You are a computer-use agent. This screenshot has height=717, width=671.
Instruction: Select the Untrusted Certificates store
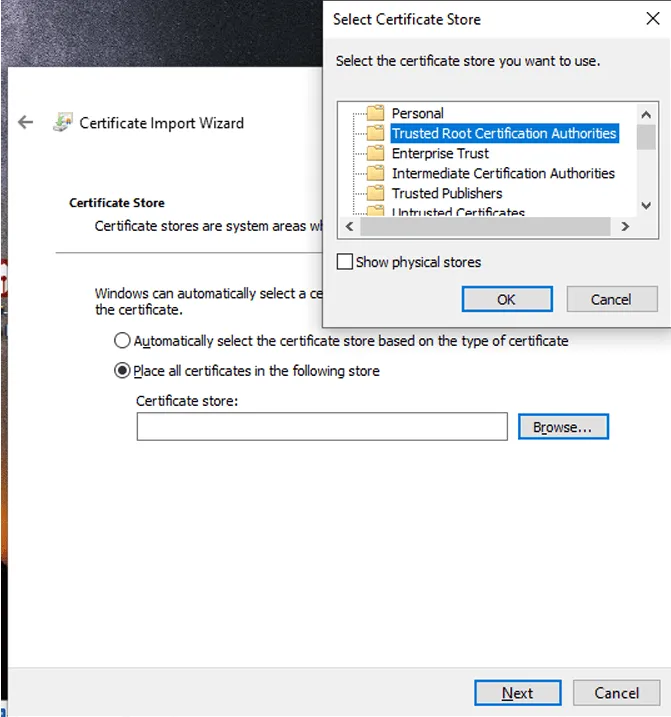tap(458, 212)
